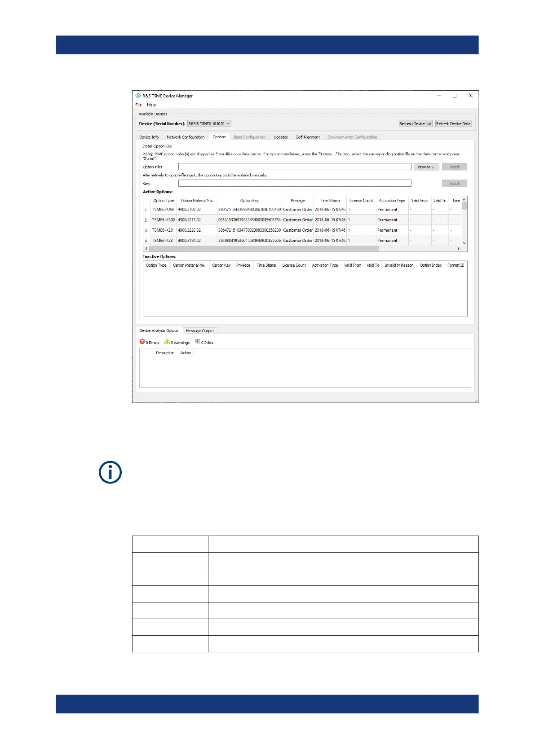Click License Count header in Active Options
The width and height of the screenshot is (535, 756).
tap(361, 201)
